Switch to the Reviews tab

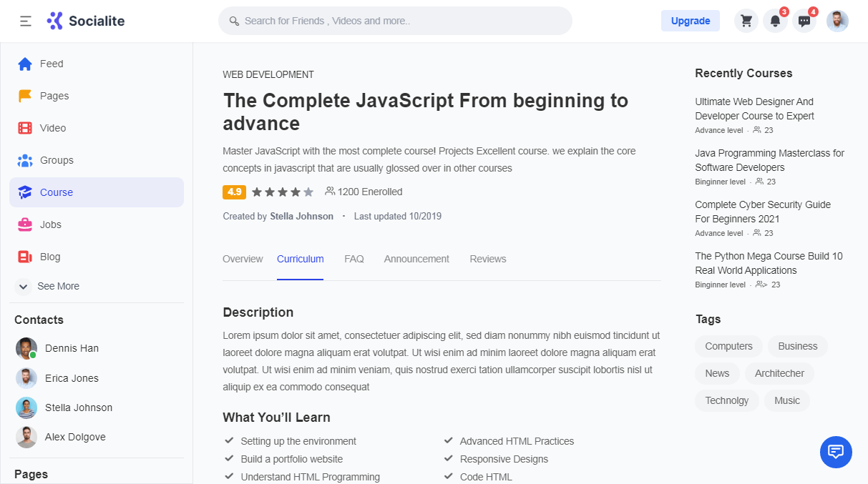coord(488,259)
